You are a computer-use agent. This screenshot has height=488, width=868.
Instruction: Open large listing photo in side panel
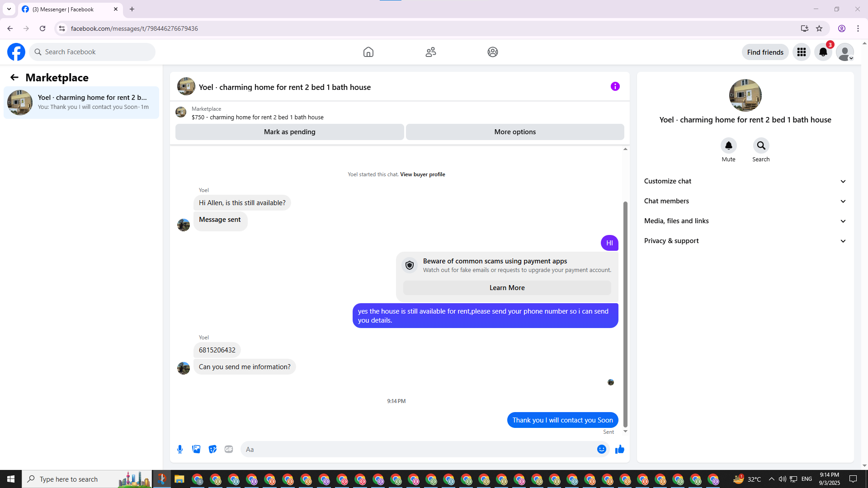(745, 95)
